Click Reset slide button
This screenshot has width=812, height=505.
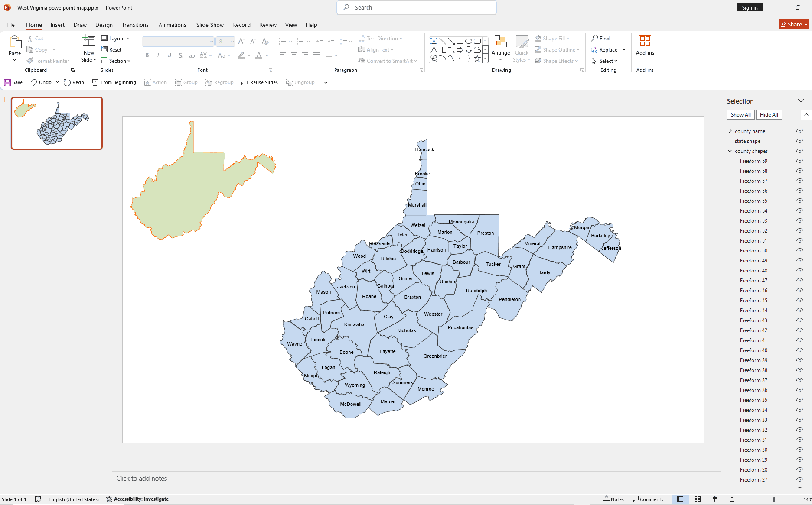tap(111, 50)
